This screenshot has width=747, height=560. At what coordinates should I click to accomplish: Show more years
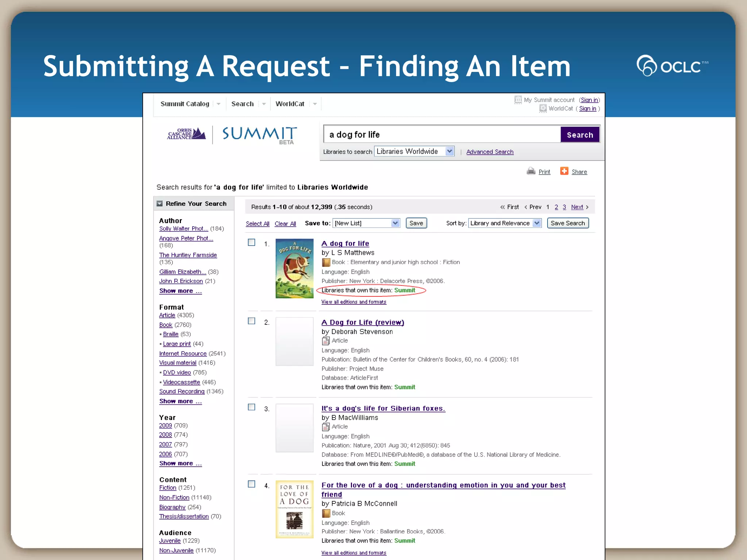(181, 463)
